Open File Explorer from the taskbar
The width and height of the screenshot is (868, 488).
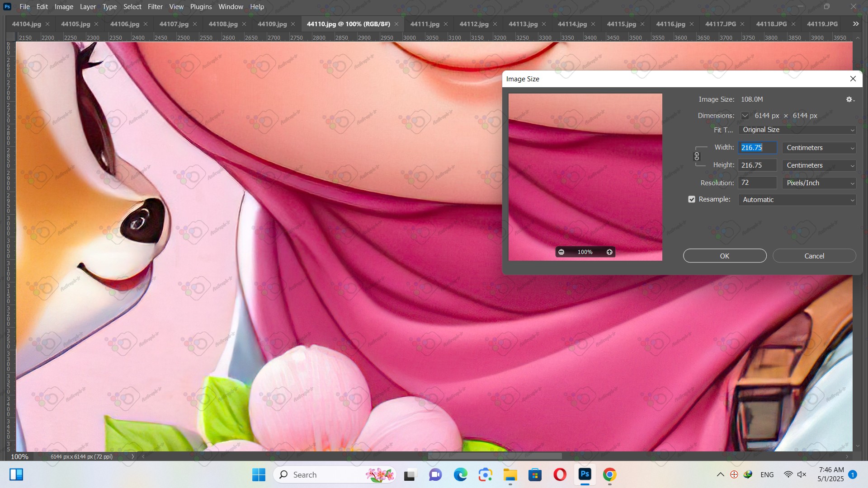[510, 474]
